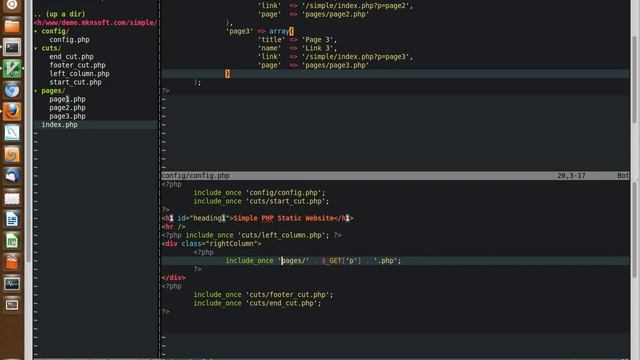Screen dimensions: 640x360
Task: Select config.php in the file tree
Action: [69, 40]
